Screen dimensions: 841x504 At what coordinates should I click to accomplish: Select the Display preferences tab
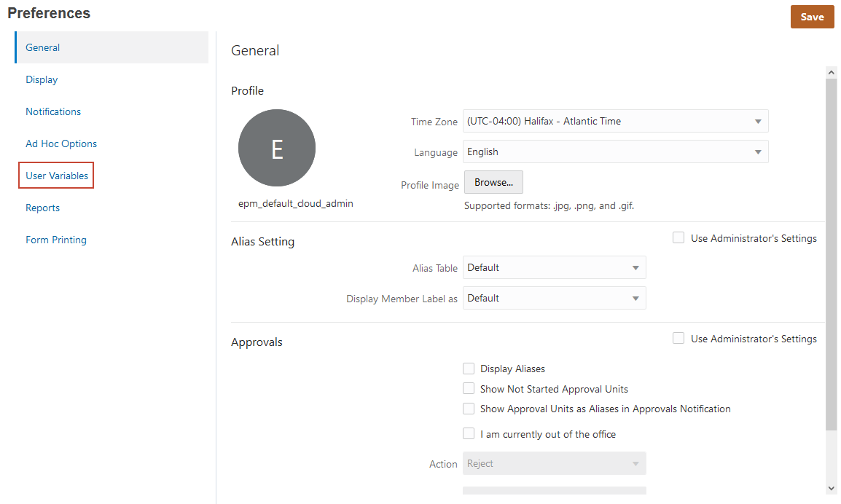coord(41,79)
